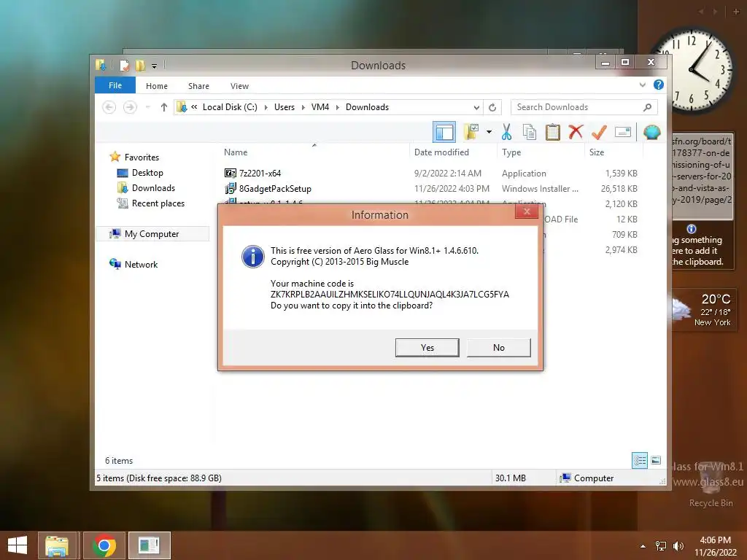Click the magnifier icon in the search box
Screen dimensions: 747x560
click(x=647, y=107)
